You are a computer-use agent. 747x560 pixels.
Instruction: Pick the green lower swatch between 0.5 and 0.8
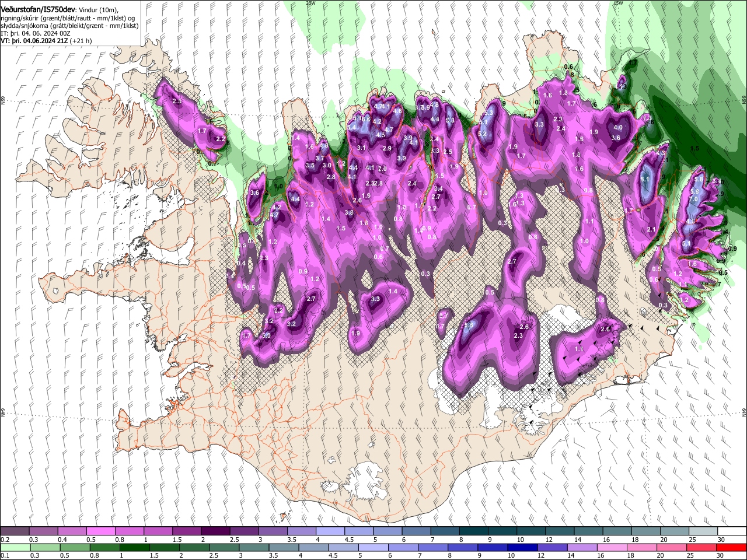pyautogui.click(x=104, y=547)
